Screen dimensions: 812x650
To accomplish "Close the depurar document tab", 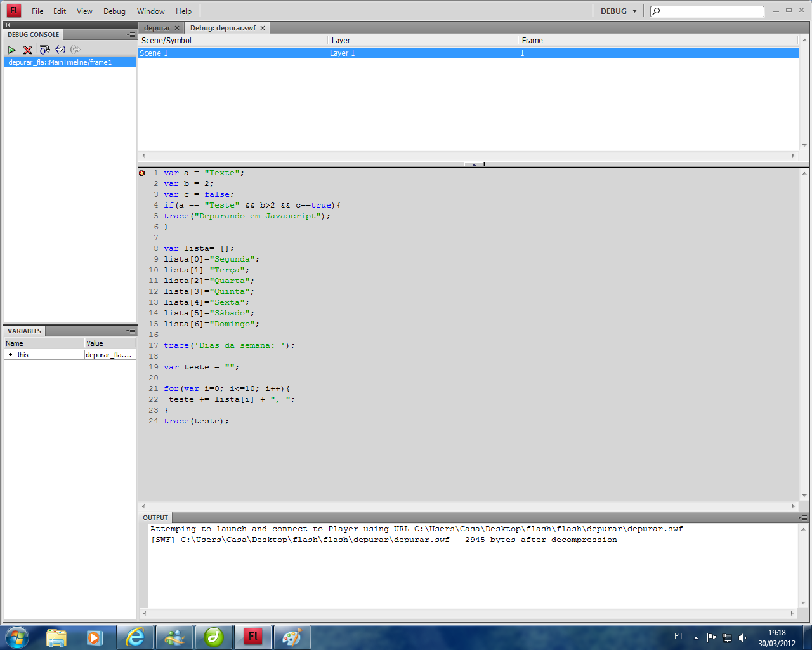I will click(178, 28).
